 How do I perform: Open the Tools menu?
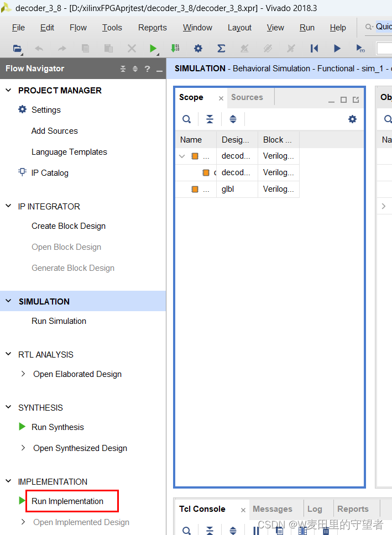click(x=112, y=28)
